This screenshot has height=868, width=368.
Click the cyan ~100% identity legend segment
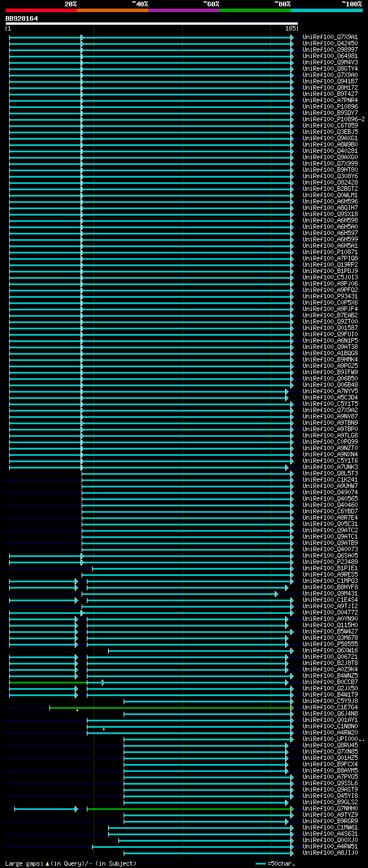(x=327, y=10)
